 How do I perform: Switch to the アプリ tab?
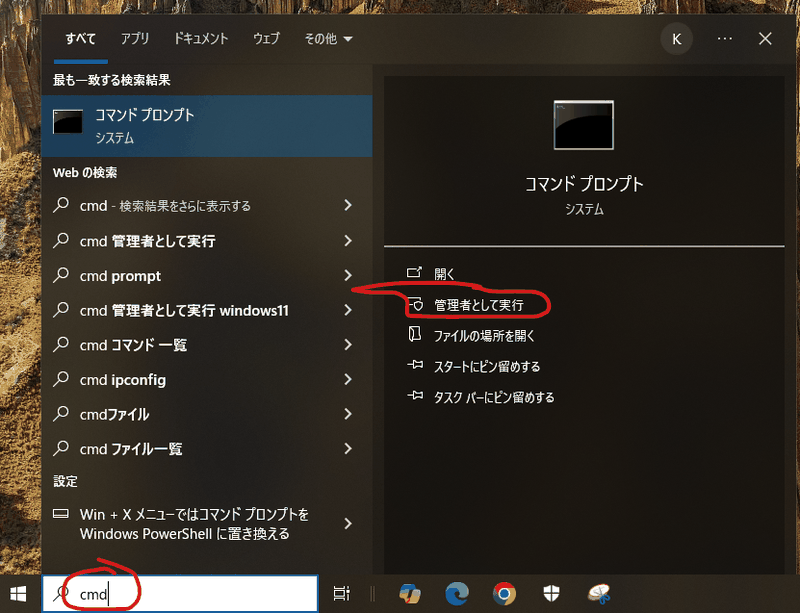point(135,39)
